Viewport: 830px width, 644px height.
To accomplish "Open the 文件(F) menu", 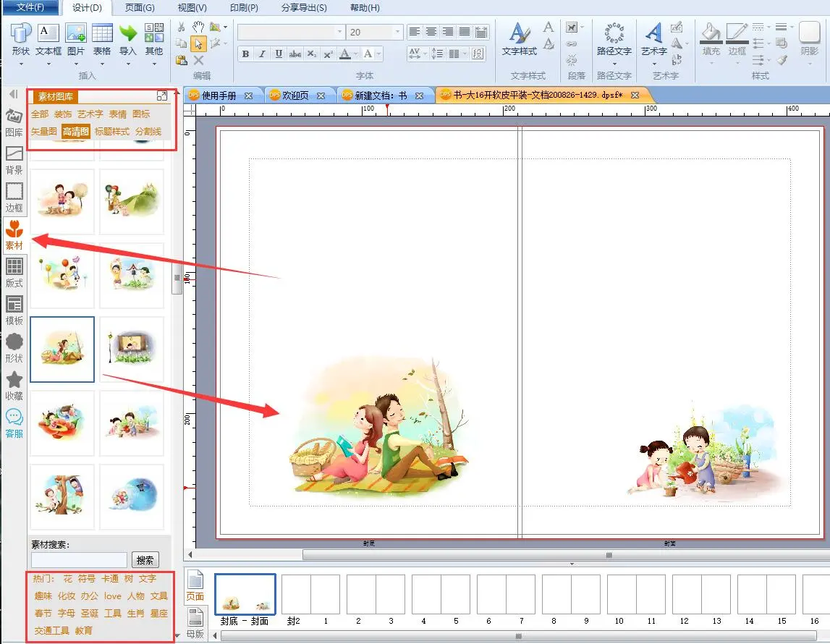I will click(x=29, y=7).
